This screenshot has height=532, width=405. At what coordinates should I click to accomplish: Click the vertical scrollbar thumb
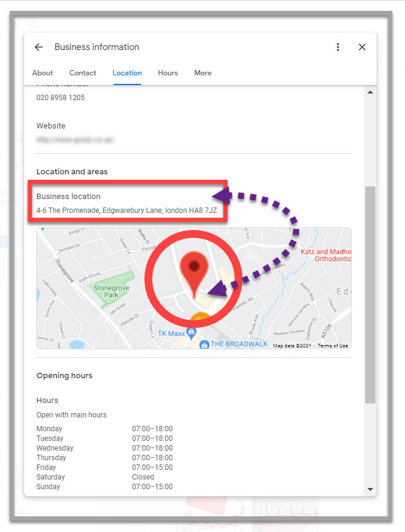[x=370, y=294]
